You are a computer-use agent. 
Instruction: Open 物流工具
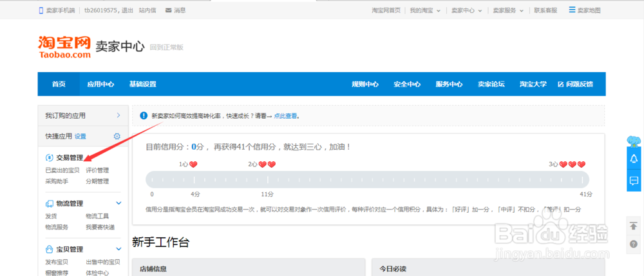pyautogui.click(x=97, y=216)
